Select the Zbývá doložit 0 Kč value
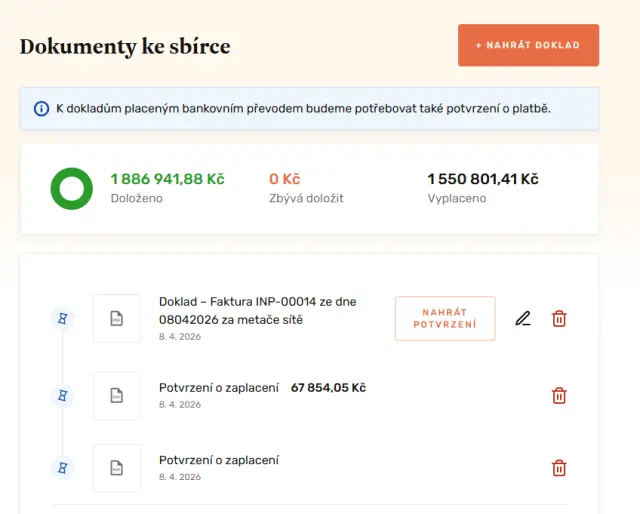The width and height of the screenshot is (640, 514). tap(284, 179)
